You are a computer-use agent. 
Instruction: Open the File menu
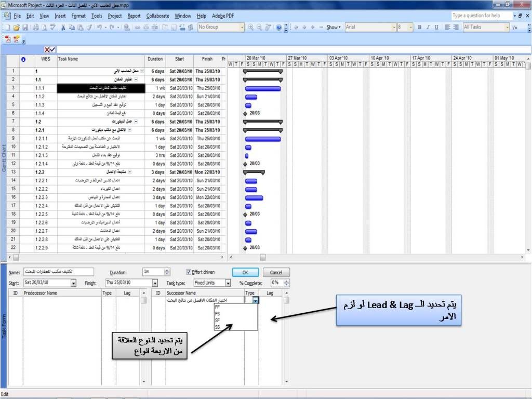[x=17, y=16]
